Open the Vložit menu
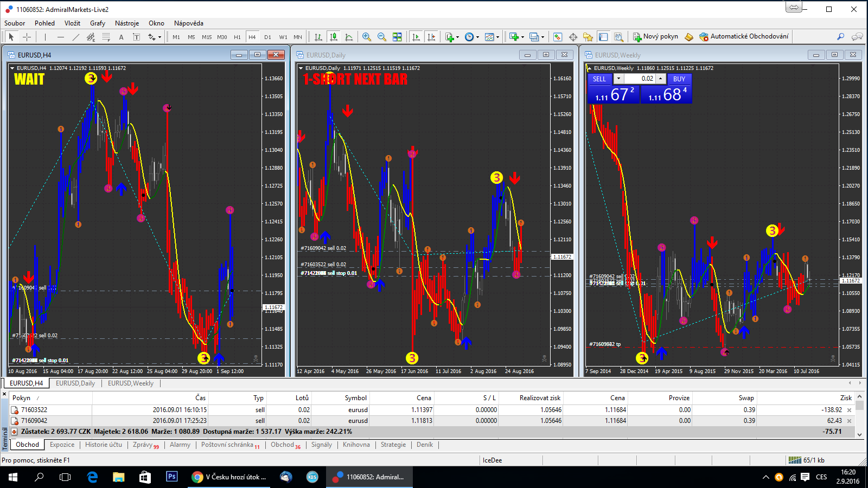The image size is (868, 488). point(72,23)
